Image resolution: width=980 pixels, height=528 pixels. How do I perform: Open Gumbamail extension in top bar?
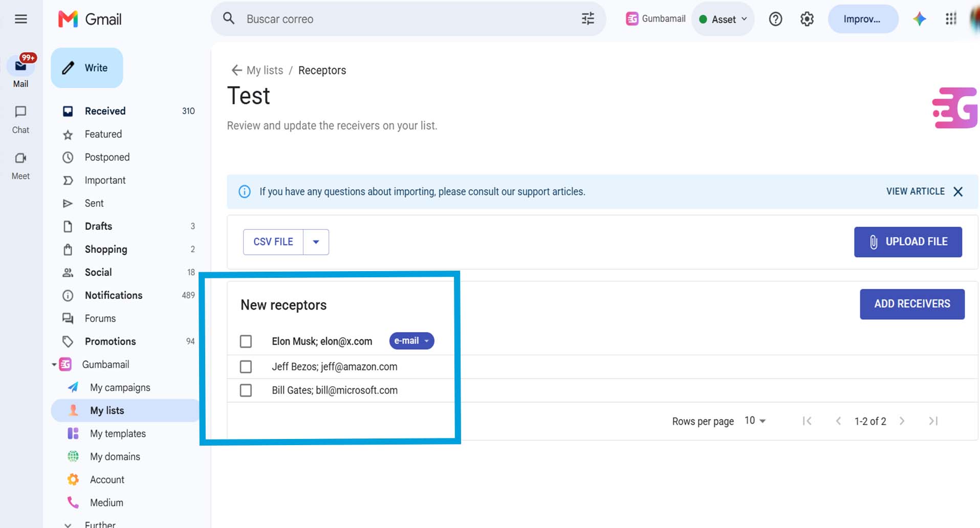pyautogui.click(x=656, y=19)
